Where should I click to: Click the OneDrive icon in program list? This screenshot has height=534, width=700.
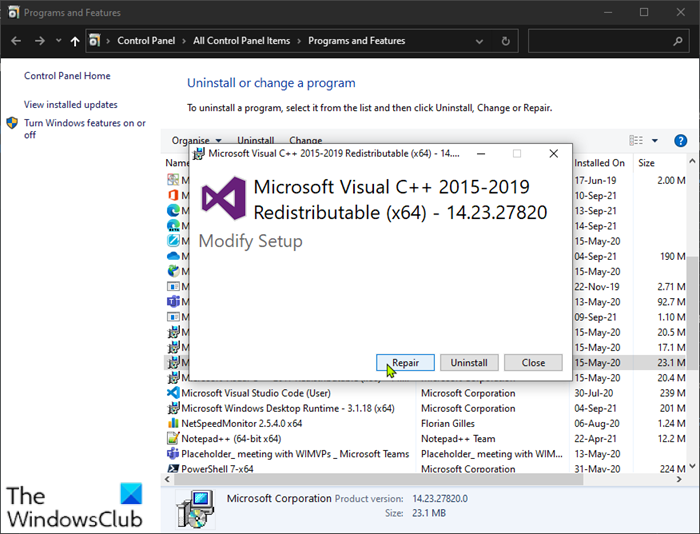(x=173, y=256)
